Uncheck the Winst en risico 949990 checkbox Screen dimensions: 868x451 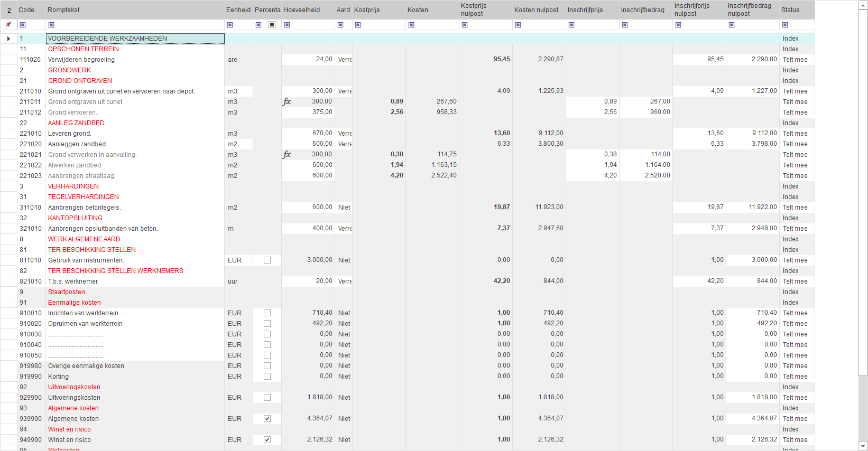pyautogui.click(x=267, y=439)
